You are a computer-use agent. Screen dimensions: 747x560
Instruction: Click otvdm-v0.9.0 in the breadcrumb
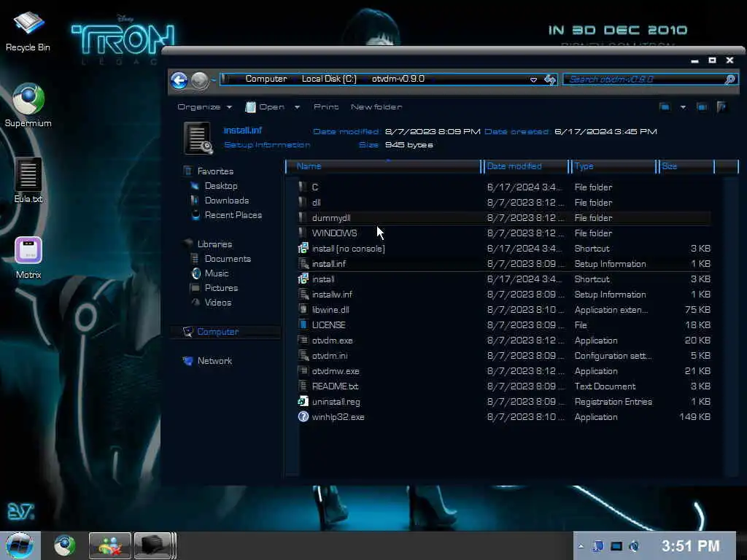[398, 79]
